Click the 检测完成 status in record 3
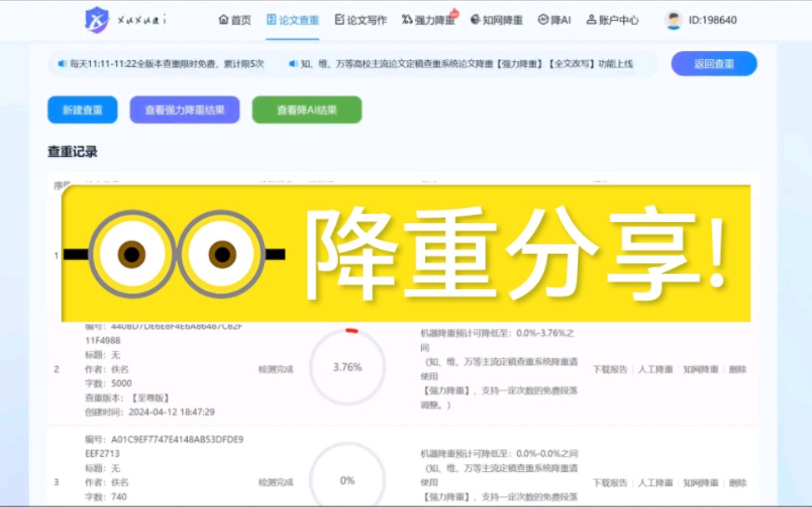 click(276, 483)
